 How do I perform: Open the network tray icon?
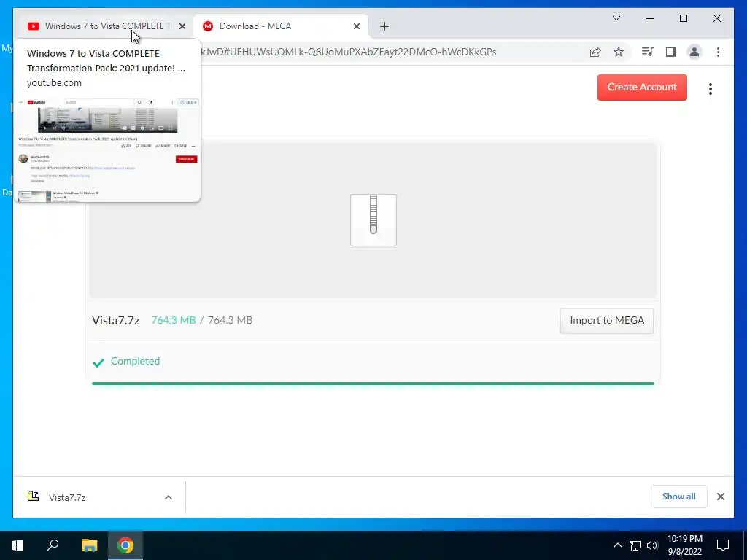pos(635,545)
